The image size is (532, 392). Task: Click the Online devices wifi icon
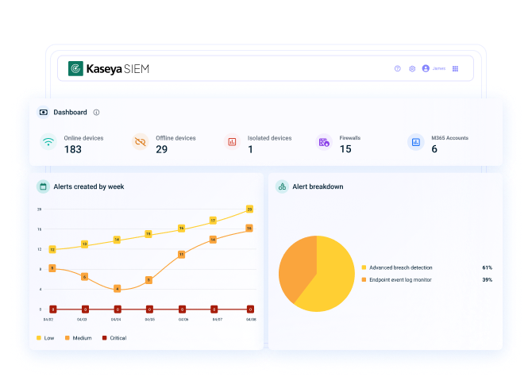[x=48, y=142]
